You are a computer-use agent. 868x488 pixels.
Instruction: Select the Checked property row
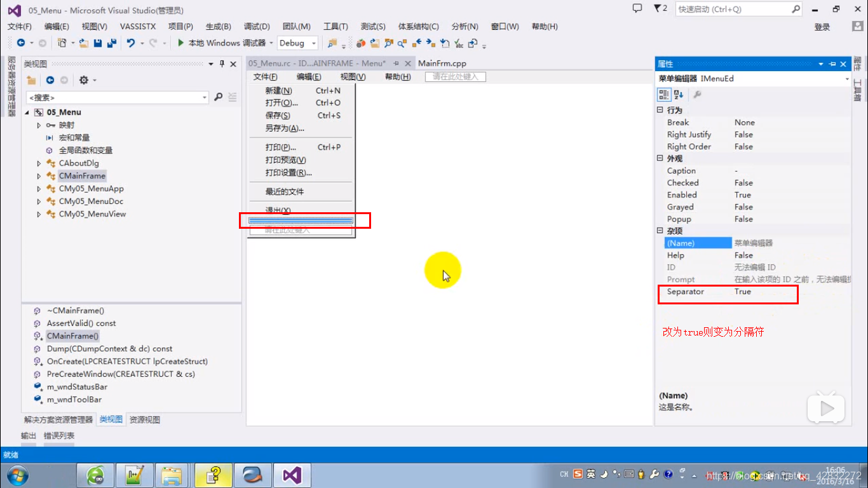(x=756, y=183)
